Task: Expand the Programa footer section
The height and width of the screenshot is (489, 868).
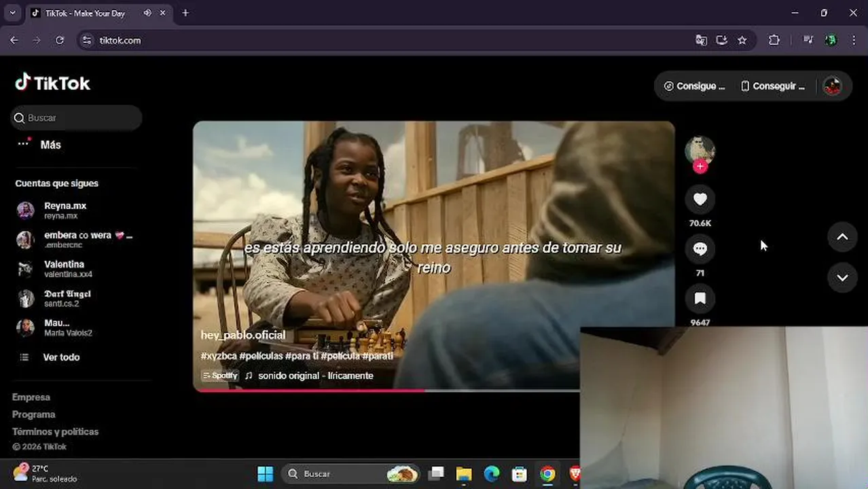Action: pyautogui.click(x=34, y=414)
